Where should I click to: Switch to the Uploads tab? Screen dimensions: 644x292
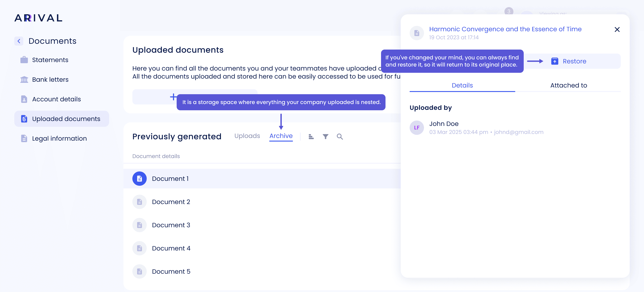(247, 136)
